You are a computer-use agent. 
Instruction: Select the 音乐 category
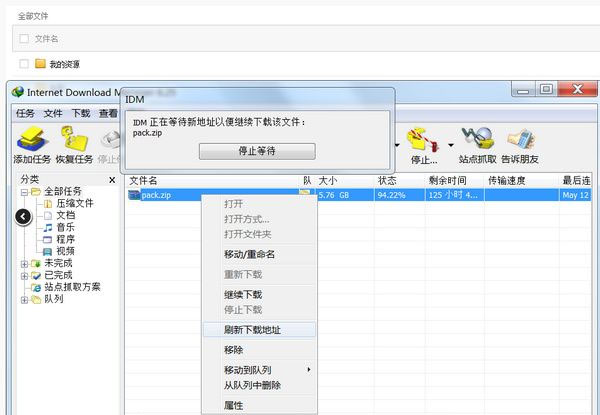click(65, 227)
